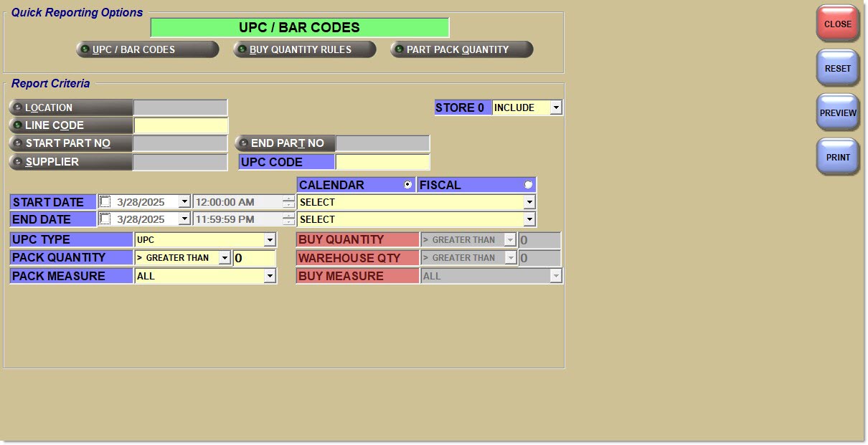
Task: Expand the STORE 0 INCLUDE dropdown
Action: (556, 107)
